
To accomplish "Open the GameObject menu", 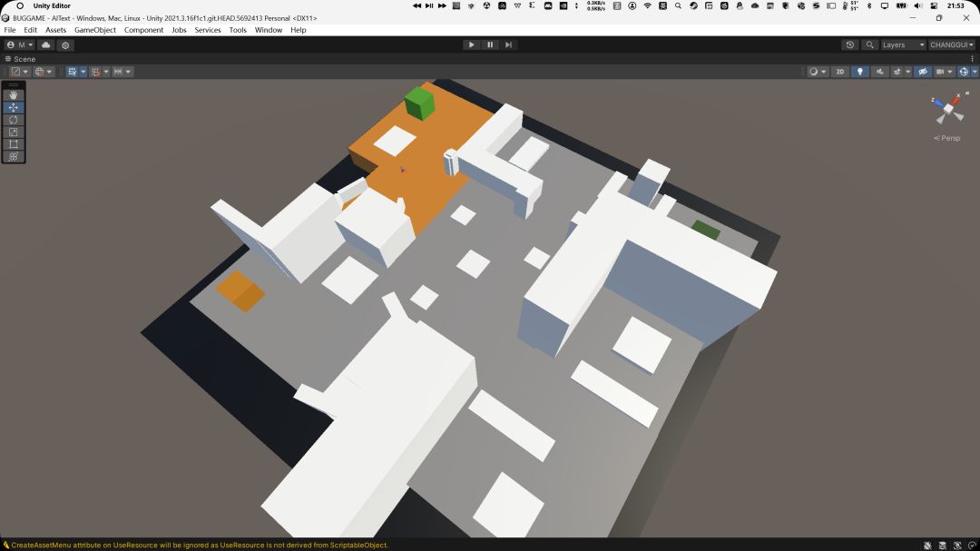I will (x=95, y=30).
